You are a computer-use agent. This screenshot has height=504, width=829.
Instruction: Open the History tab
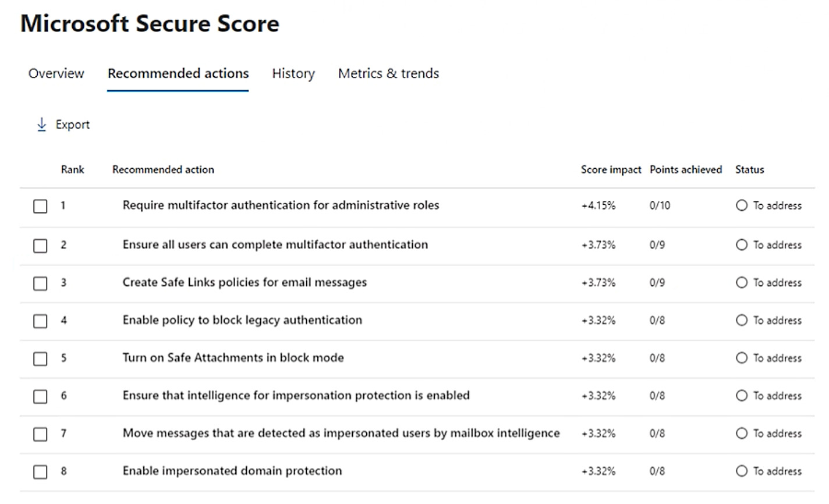(x=293, y=73)
